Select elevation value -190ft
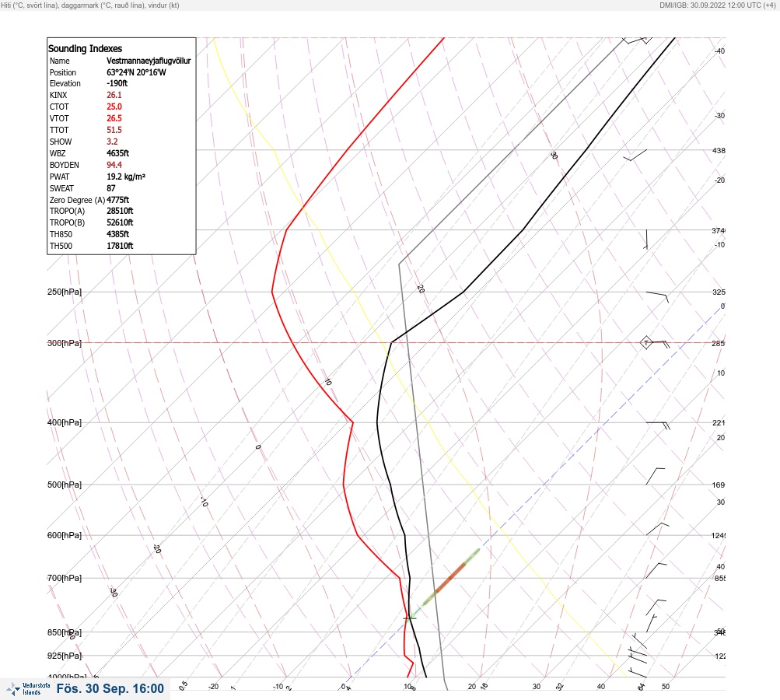This screenshot has width=780, height=700. pos(117,83)
